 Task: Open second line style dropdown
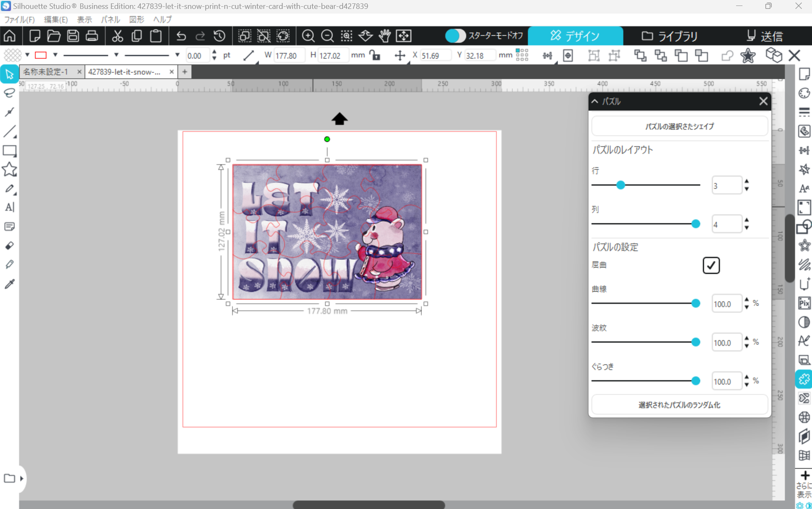pyautogui.click(x=177, y=55)
